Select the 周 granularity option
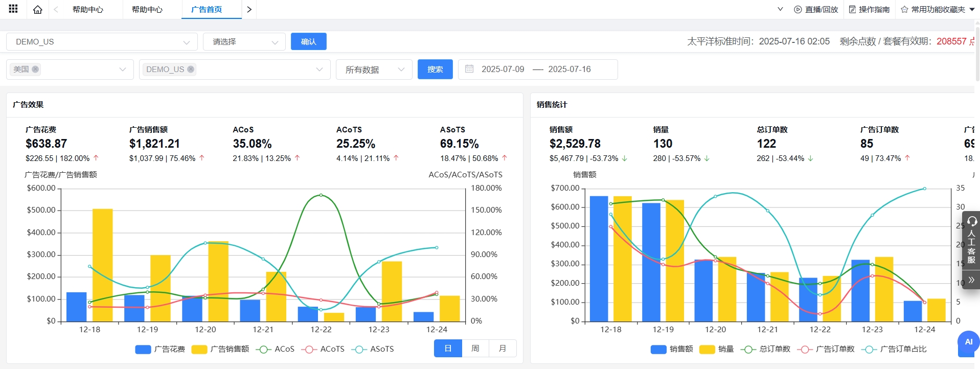This screenshot has width=980, height=369. pyautogui.click(x=475, y=349)
